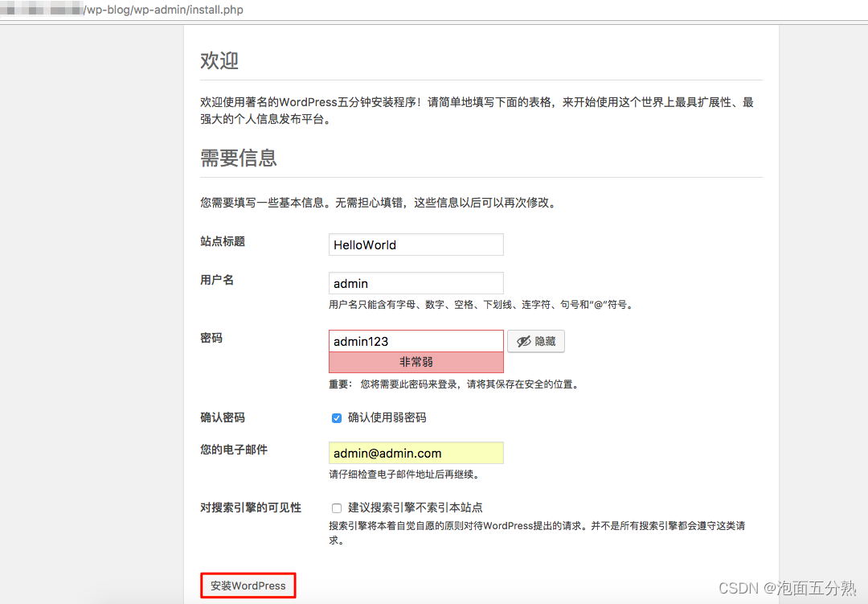This screenshot has width=868, height=604.
Task: Click the 请仔细检查电子邮件地址后再继续 hint
Action: (404, 475)
